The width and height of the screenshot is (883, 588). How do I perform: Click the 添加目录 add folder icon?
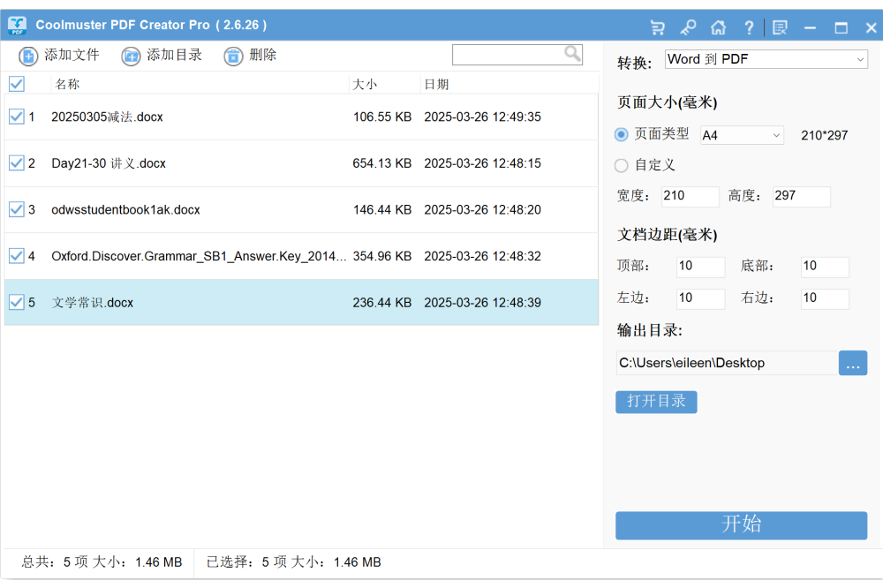pyautogui.click(x=131, y=57)
